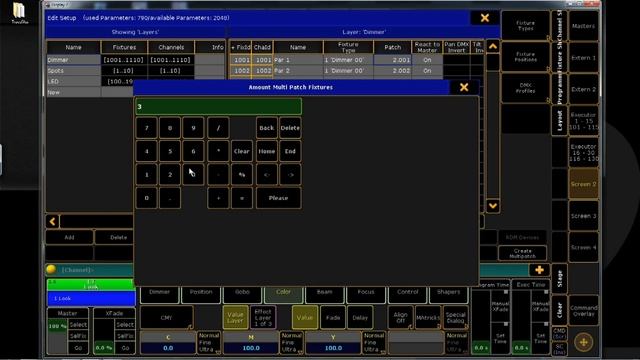Move cursor right with keypad arrow key
640x360 pixels.
[290, 175]
